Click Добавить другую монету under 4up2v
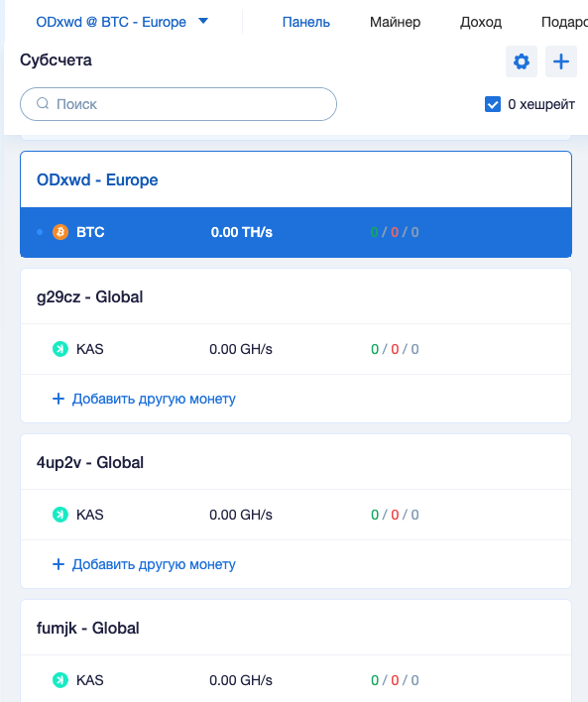 point(154,564)
